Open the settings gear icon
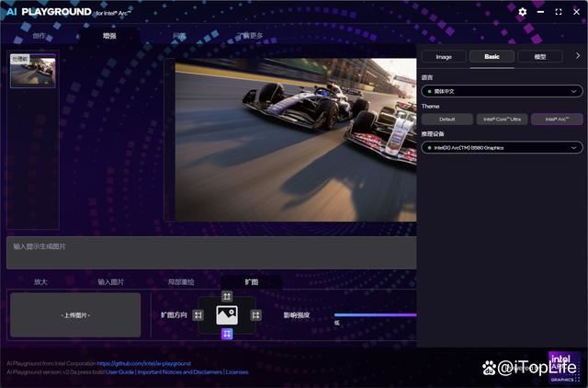Image resolution: width=588 pixels, height=388 pixels. pos(523,12)
